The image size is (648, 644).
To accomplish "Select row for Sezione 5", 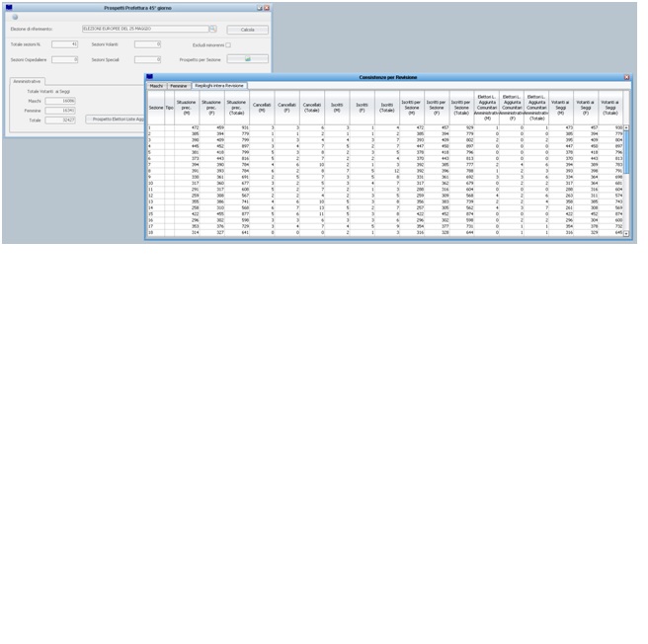I will coord(385,152).
